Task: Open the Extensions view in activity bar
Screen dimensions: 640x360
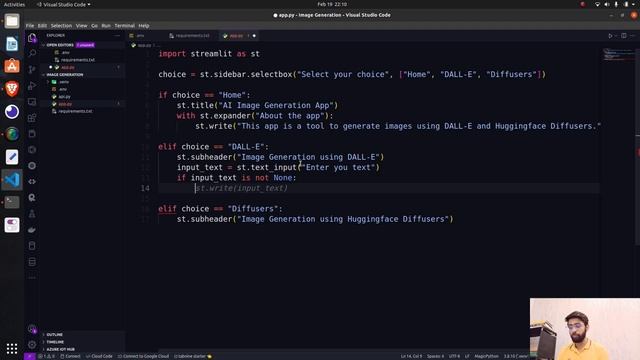Action: [x=32, y=118]
